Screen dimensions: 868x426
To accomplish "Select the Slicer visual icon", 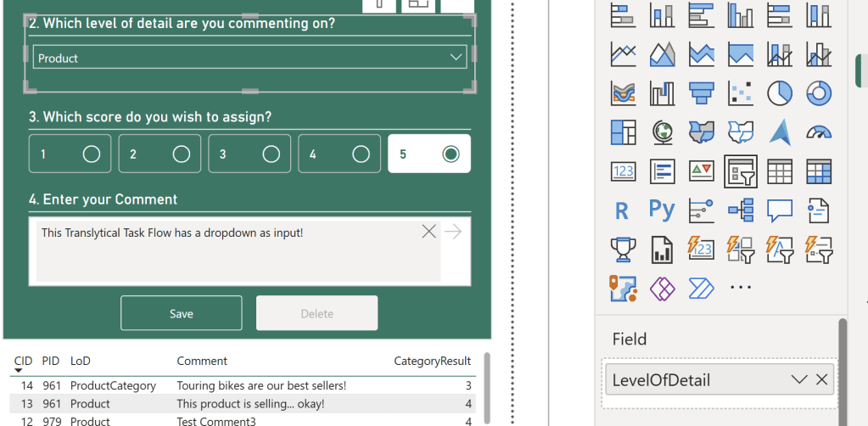I will (740, 171).
